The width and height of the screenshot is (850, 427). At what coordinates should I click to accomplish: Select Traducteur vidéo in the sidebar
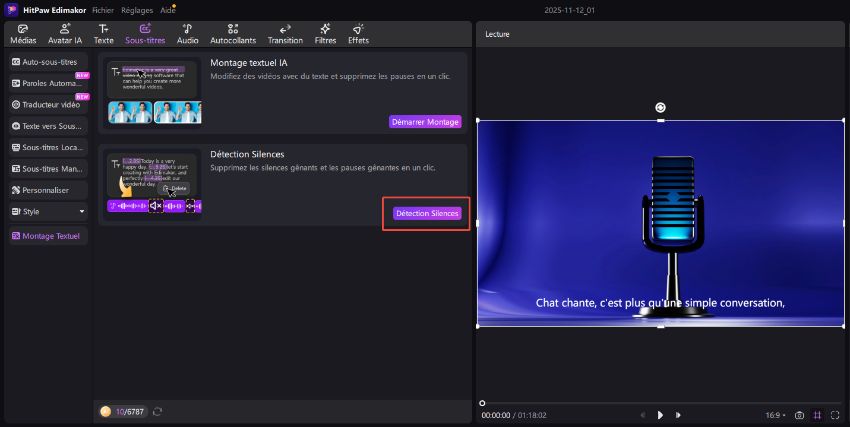pos(48,105)
